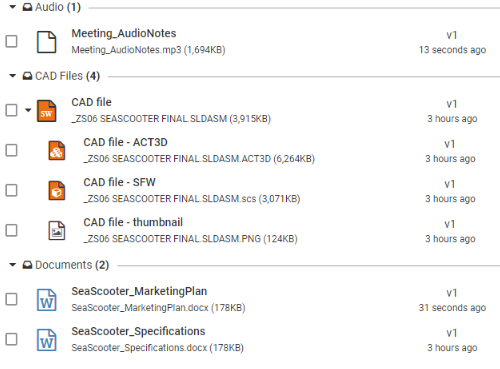
Task: Collapse the Audio group arrow
Action: 13,7
